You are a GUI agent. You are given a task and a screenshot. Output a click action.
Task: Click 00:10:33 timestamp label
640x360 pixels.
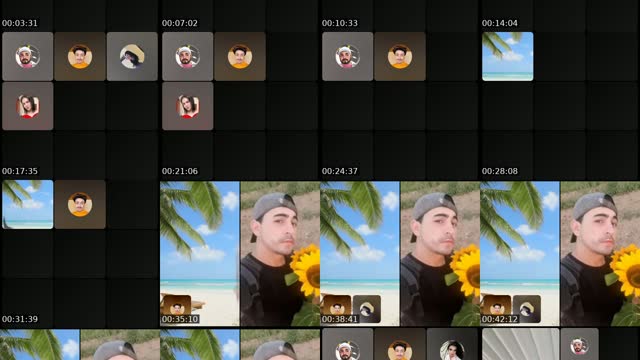click(x=340, y=23)
